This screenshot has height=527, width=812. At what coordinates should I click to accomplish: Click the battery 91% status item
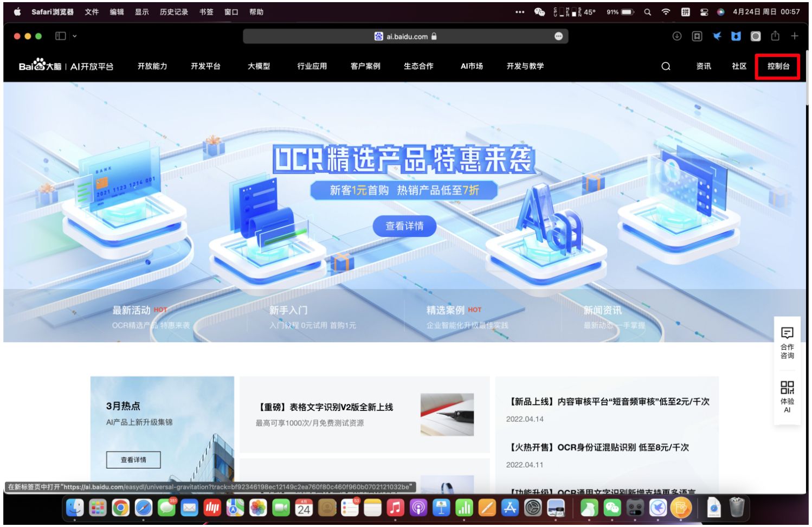pyautogui.click(x=621, y=11)
